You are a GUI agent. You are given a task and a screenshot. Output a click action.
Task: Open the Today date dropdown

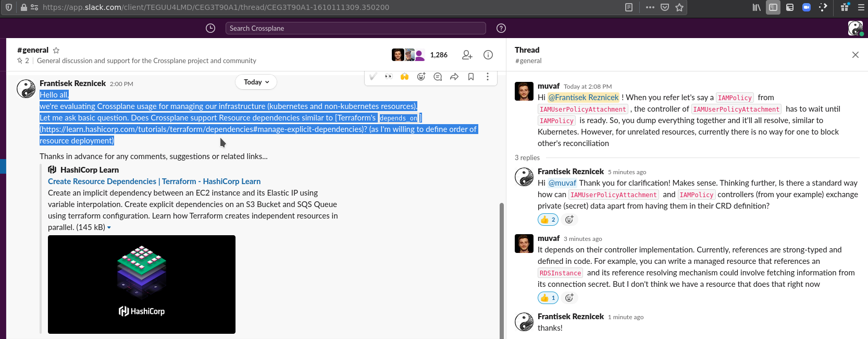(x=256, y=82)
